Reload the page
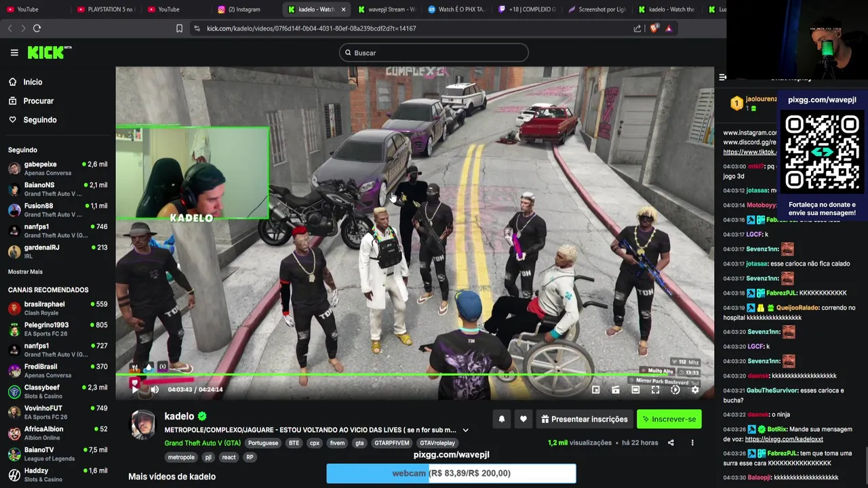 [37, 28]
